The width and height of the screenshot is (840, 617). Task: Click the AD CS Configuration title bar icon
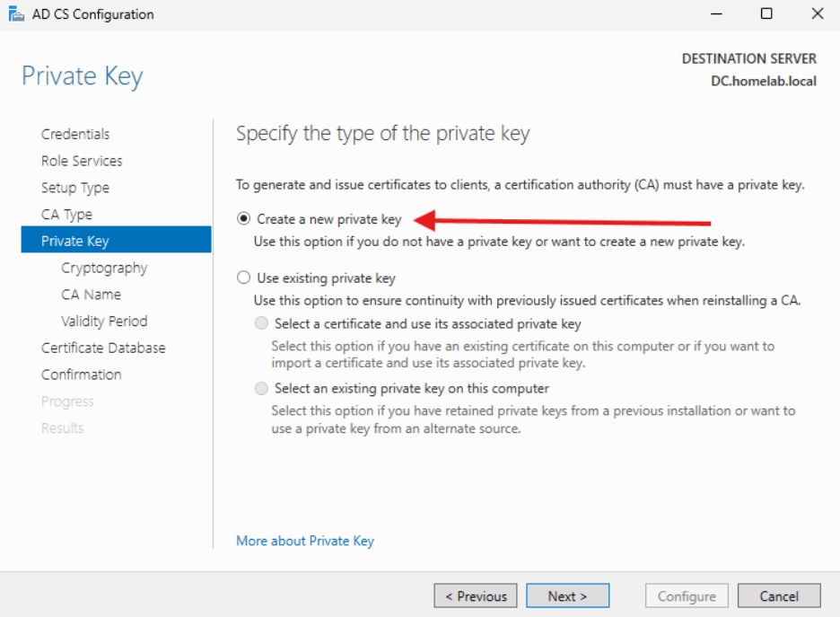pyautogui.click(x=16, y=13)
